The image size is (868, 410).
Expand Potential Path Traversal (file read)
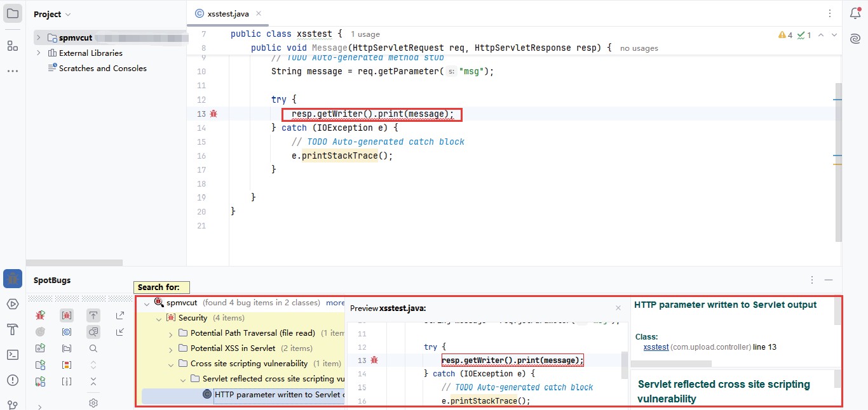[x=171, y=333]
